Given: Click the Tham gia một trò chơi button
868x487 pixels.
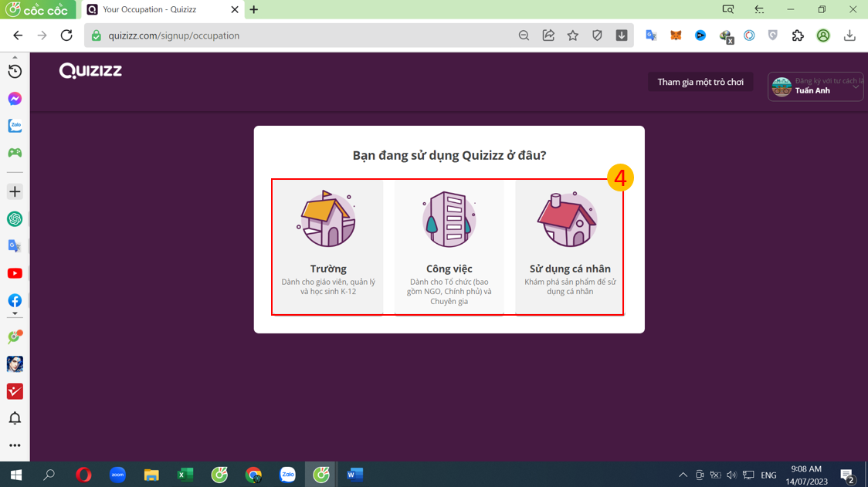Looking at the screenshot, I should (700, 82).
